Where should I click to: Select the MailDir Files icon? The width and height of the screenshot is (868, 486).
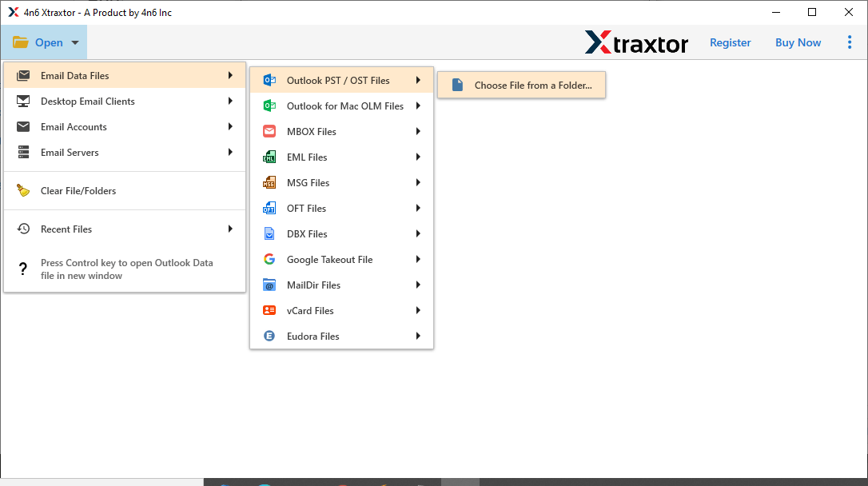click(269, 285)
